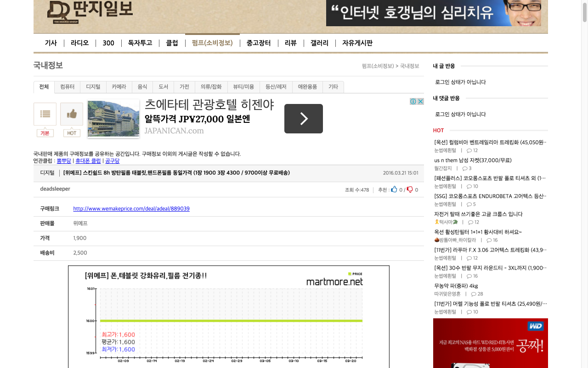588x368 pixels.
Task: Select the HOT thumbs-up view icon
Action: [72, 114]
